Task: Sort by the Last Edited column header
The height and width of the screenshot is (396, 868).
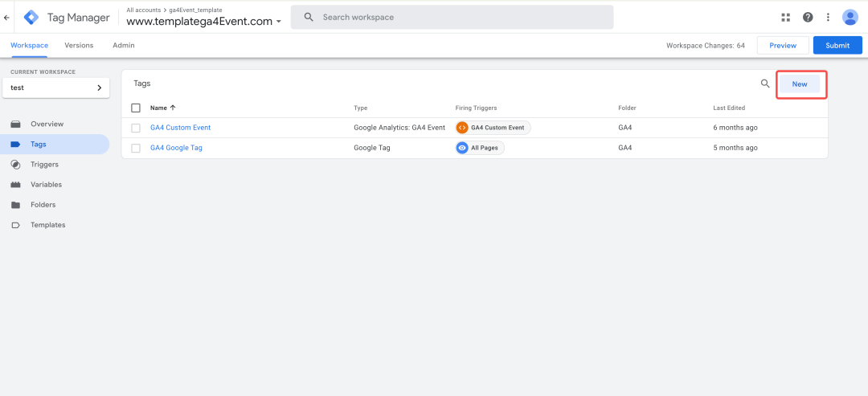Action: click(x=729, y=108)
